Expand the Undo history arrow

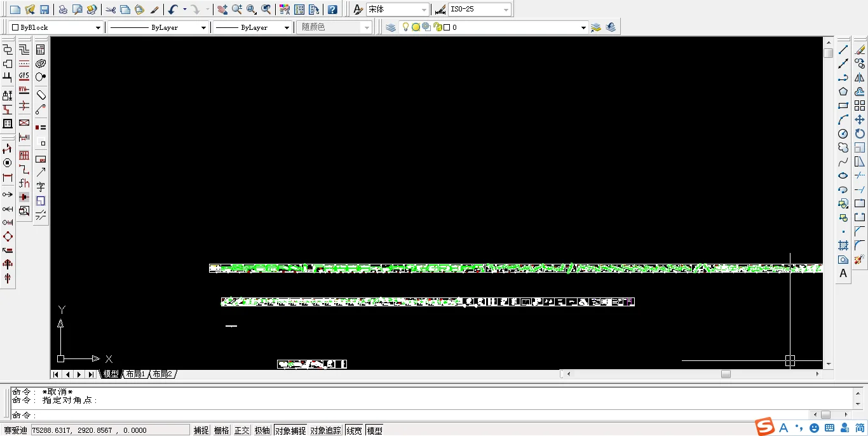tap(184, 10)
